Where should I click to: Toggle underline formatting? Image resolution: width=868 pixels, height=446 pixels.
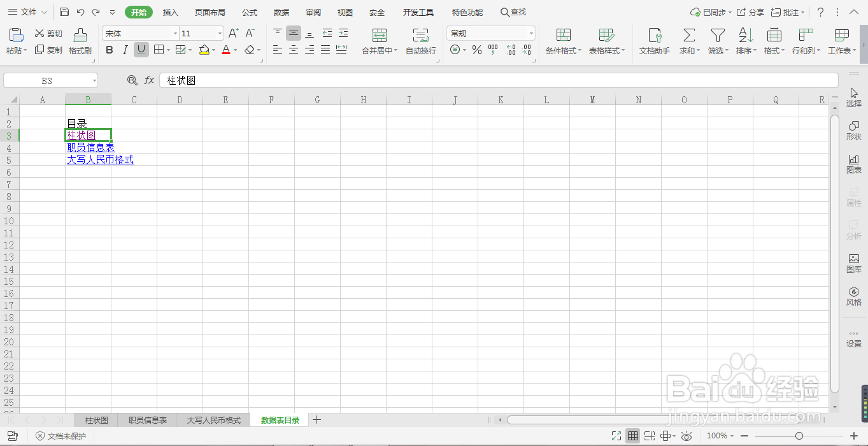click(x=141, y=50)
